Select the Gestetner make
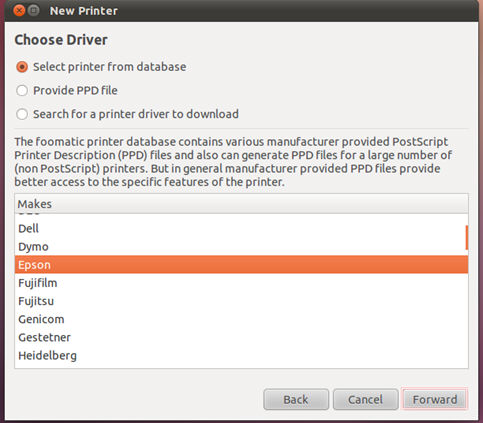This screenshot has height=423, width=483. [x=241, y=337]
